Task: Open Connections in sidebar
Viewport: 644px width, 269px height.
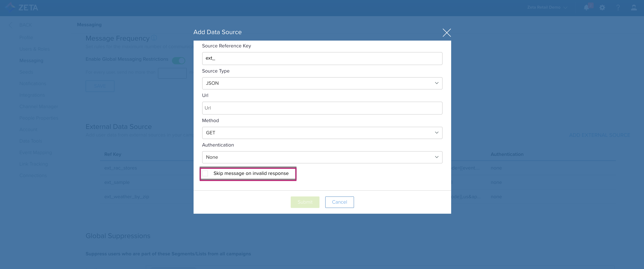Action: [33, 175]
